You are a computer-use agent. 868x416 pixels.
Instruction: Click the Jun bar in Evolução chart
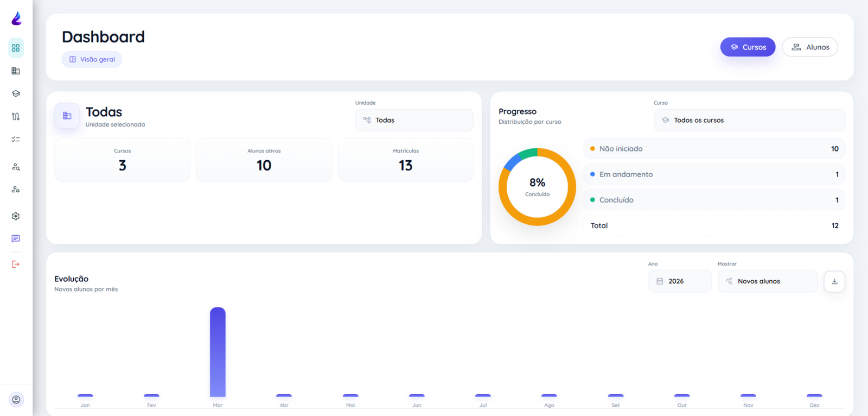pyautogui.click(x=417, y=395)
